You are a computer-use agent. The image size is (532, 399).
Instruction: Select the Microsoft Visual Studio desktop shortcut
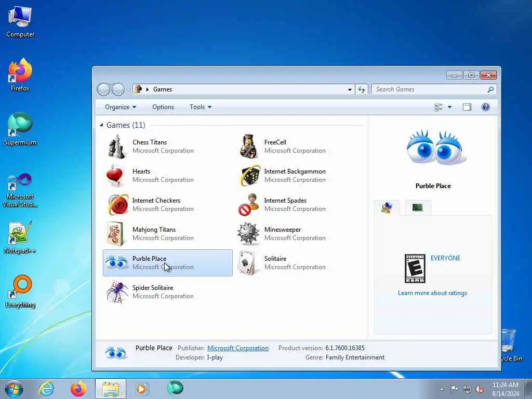[x=20, y=190]
